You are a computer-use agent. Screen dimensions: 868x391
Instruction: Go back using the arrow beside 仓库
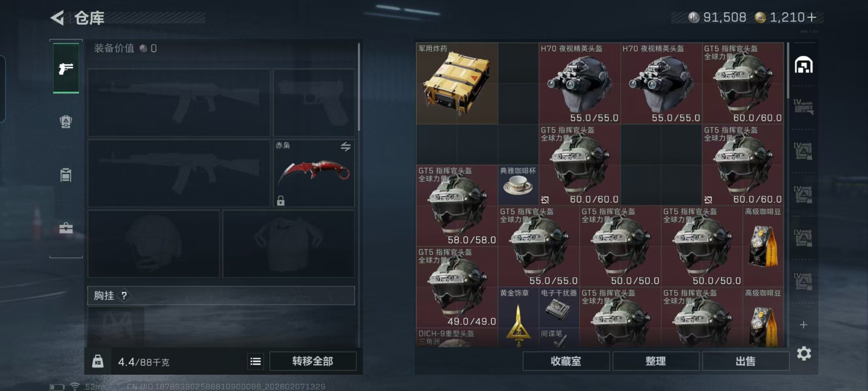(x=57, y=18)
